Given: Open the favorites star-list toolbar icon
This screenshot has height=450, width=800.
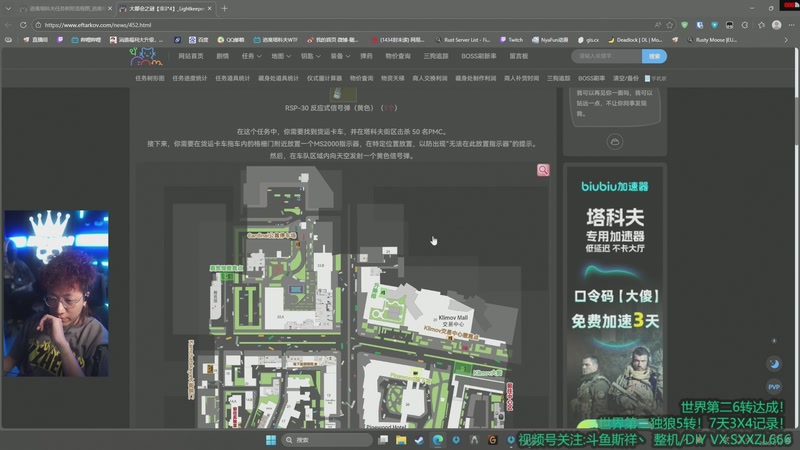Looking at the screenshot, I should [761, 25].
